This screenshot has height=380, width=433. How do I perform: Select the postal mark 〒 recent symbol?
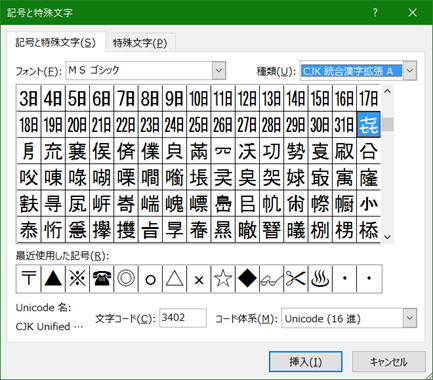coord(29,279)
